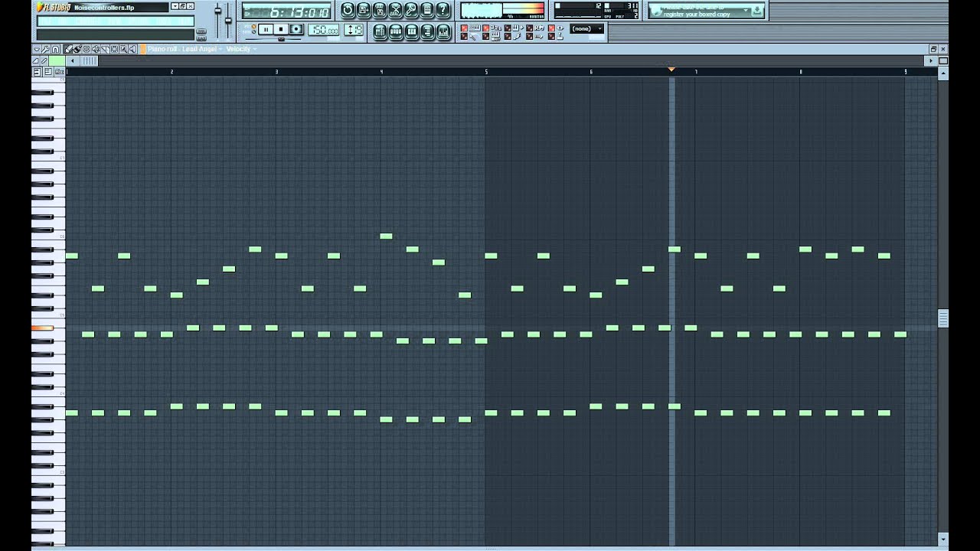The image size is (980, 551).
Task: Open the FL Studio title bar dropdown arrow
Action: [175, 7]
